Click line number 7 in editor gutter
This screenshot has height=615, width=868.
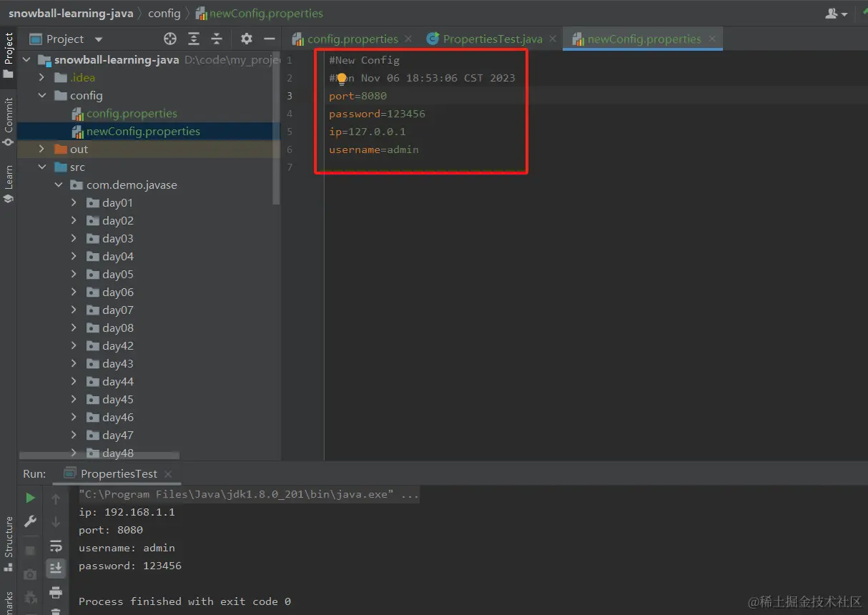click(289, 167)
